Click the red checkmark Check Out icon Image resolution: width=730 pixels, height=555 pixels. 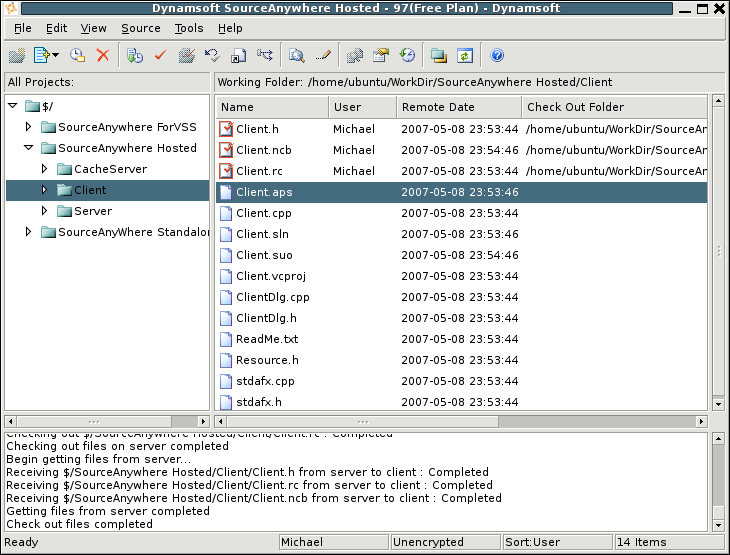(159, 56)
